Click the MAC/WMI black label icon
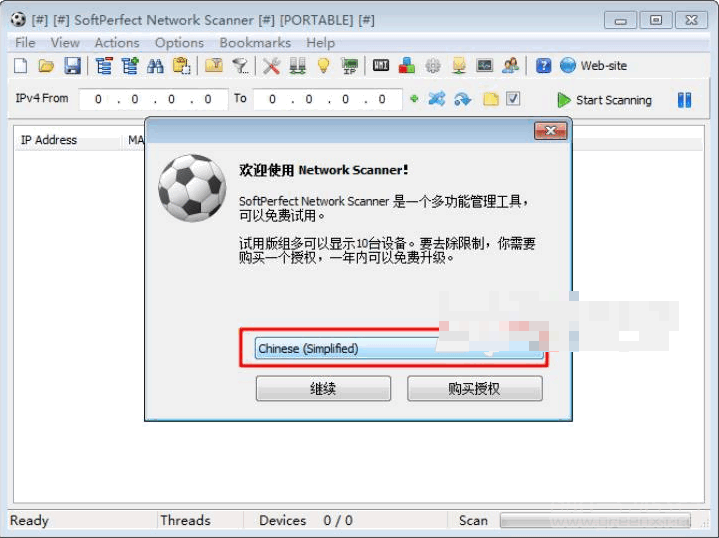This screenshot has height=538, width=719. point(381,66)
